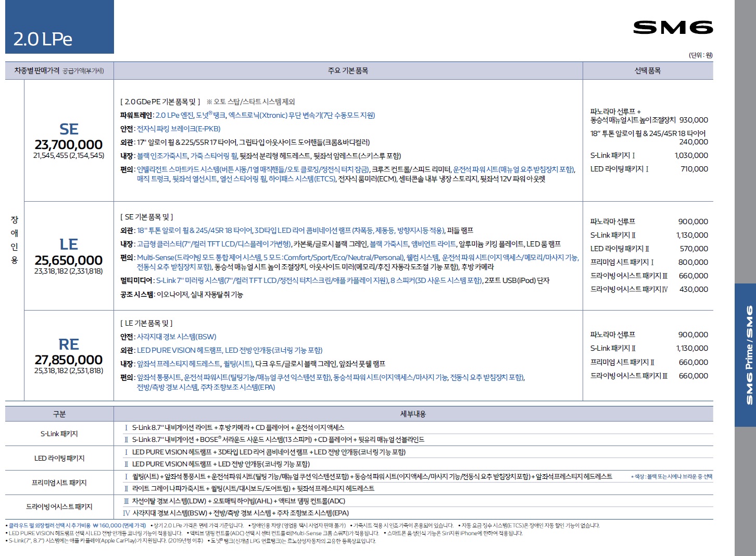Viewport: 756px width, 556px height.
Task: Click supply price "25,318,182 (2,531,818)"
Action: click(69, 370)
